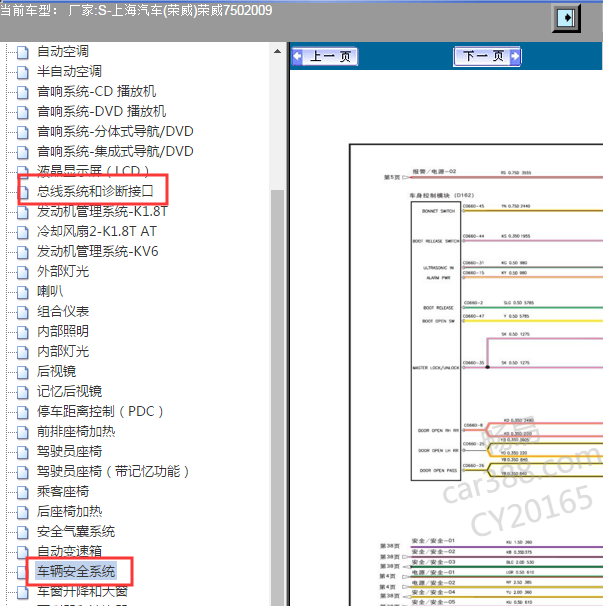Select 记忆后视镜 entry
The width and height of the screenshot is (603, 606).
pos(70,392)
